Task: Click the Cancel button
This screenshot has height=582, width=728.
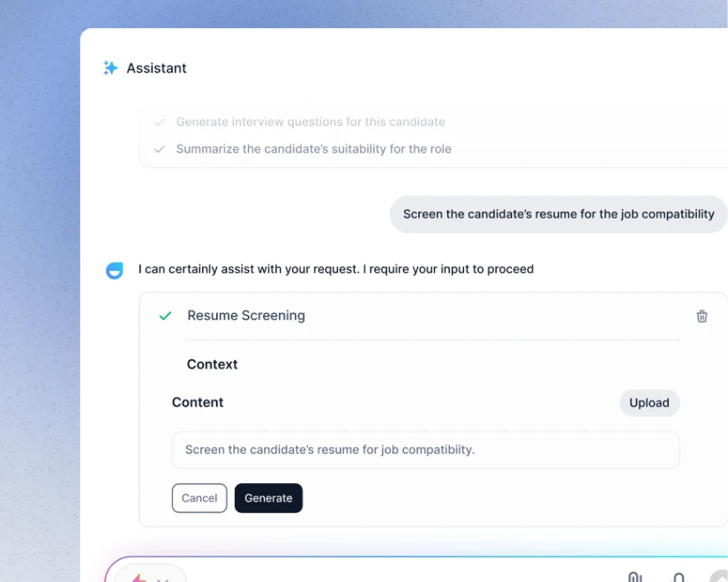Action: point(199,498)
